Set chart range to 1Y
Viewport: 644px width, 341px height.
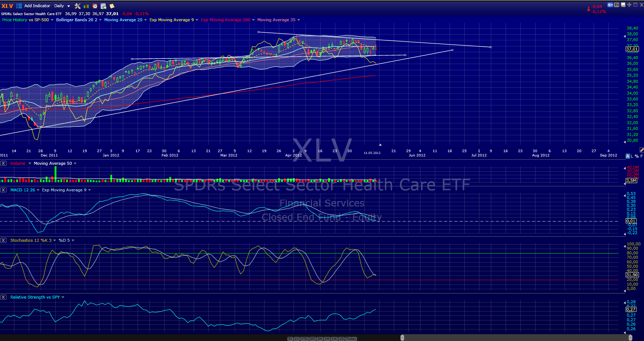click(297, 339)
